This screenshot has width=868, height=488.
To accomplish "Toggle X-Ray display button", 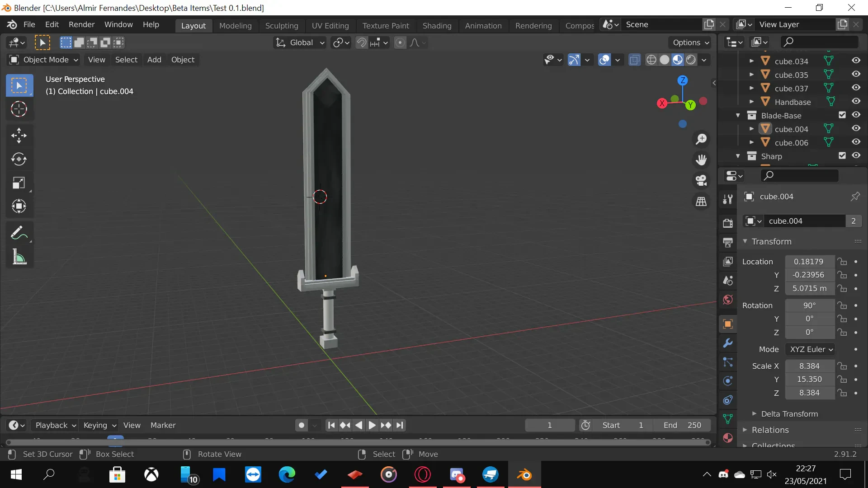I will pos(635,60).
